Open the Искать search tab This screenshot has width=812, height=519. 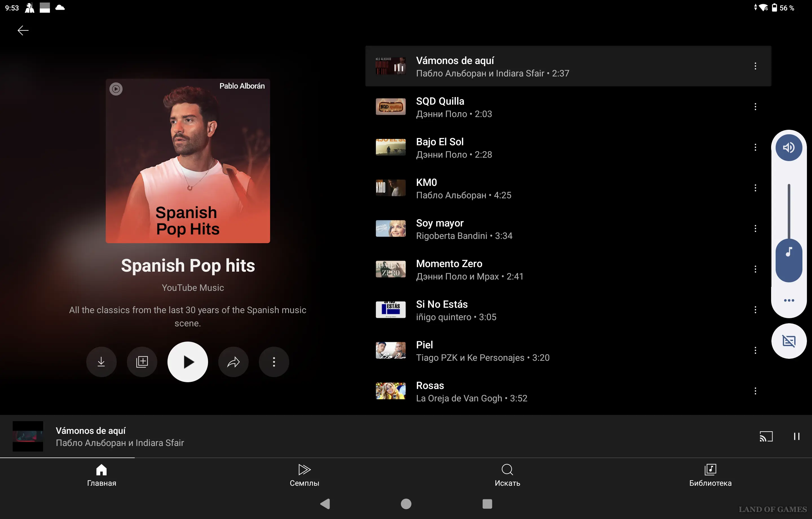click(507, 475)
